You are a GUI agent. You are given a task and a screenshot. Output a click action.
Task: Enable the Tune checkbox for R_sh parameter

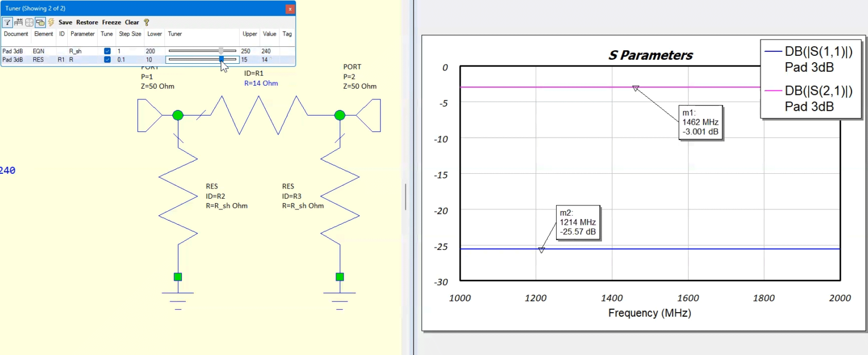pyautogui.click(x=107, y=51)
